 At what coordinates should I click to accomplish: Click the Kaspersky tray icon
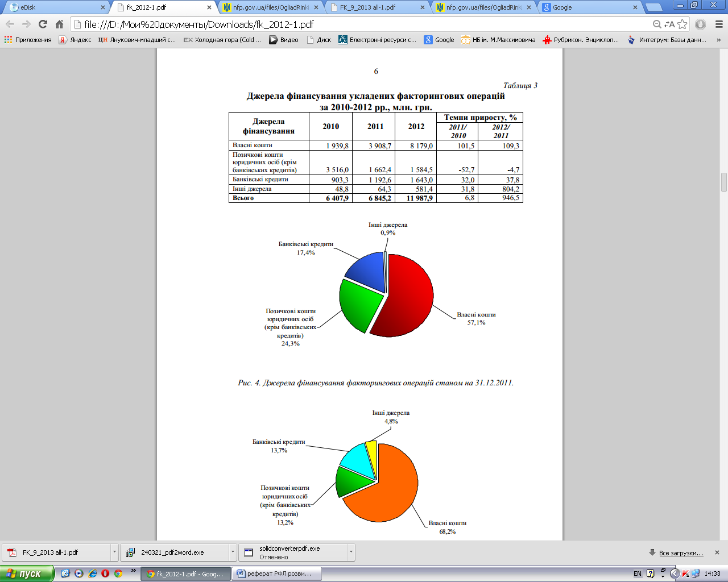(685, 573)
